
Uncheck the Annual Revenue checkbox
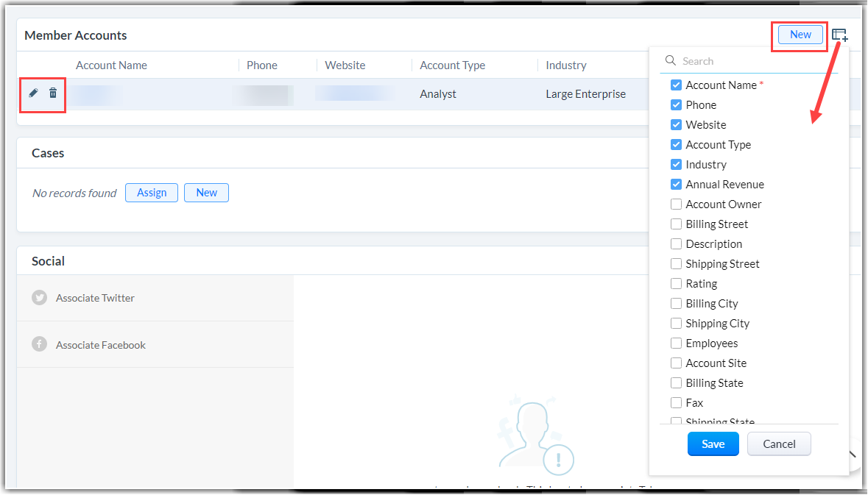676,185
